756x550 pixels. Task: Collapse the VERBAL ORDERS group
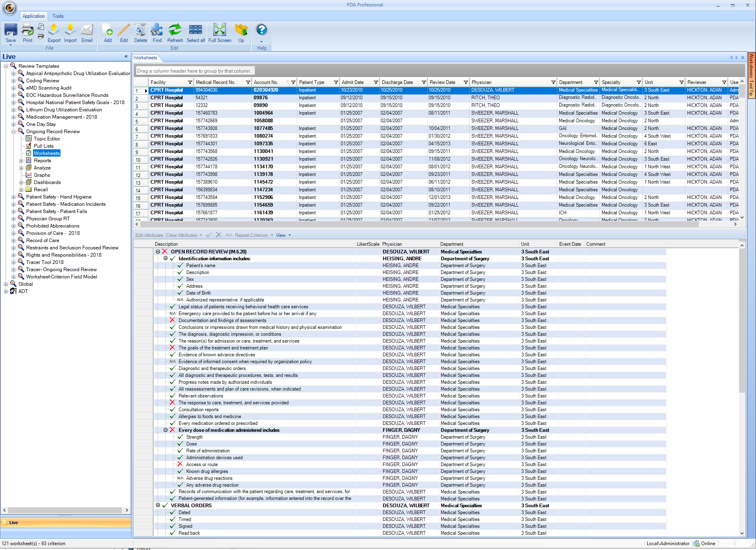(x=158, y=505)
